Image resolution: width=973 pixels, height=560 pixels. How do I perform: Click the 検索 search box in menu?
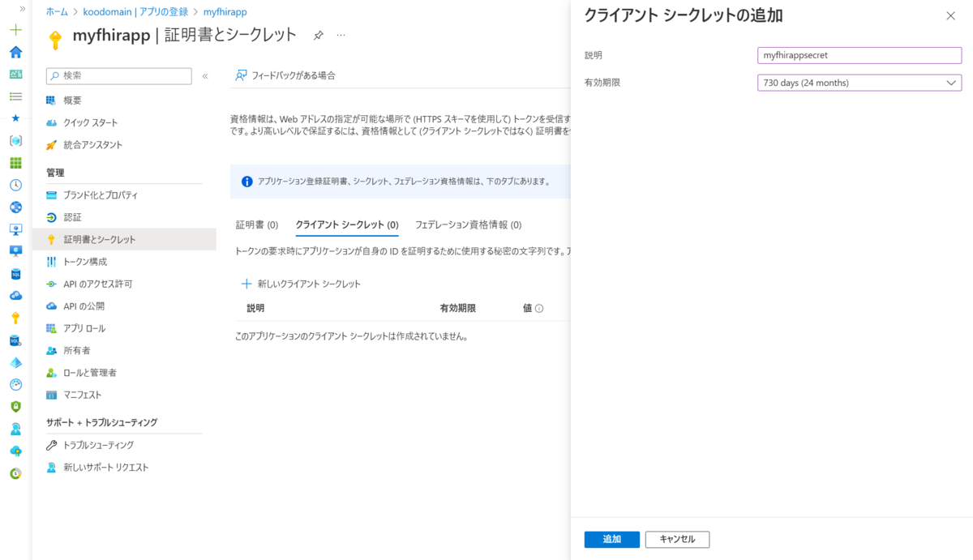pyautogui.click(x=119, y=75)
